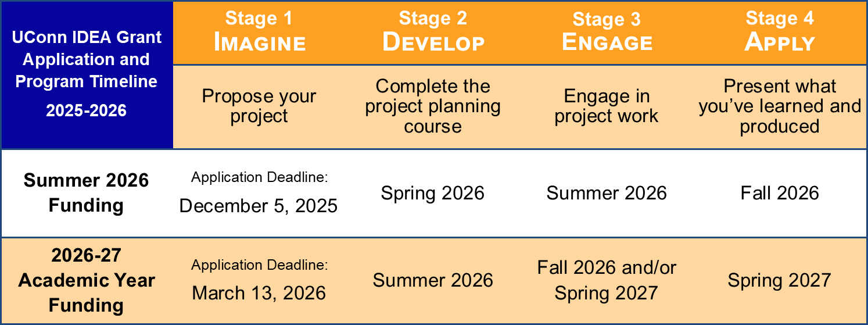Click the UConn IDEA Grant title block

click(87, 74)
